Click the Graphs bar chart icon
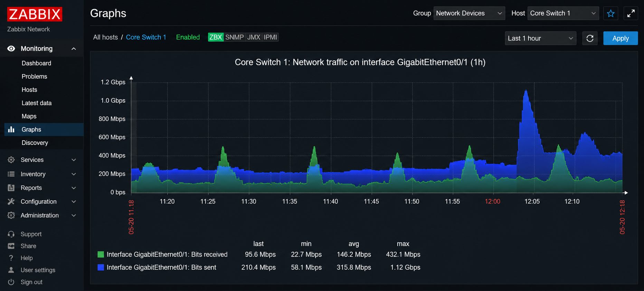Image resolution: width=644 pixels, height=291 pixels. pyautogui.click(x=11, y=129)
